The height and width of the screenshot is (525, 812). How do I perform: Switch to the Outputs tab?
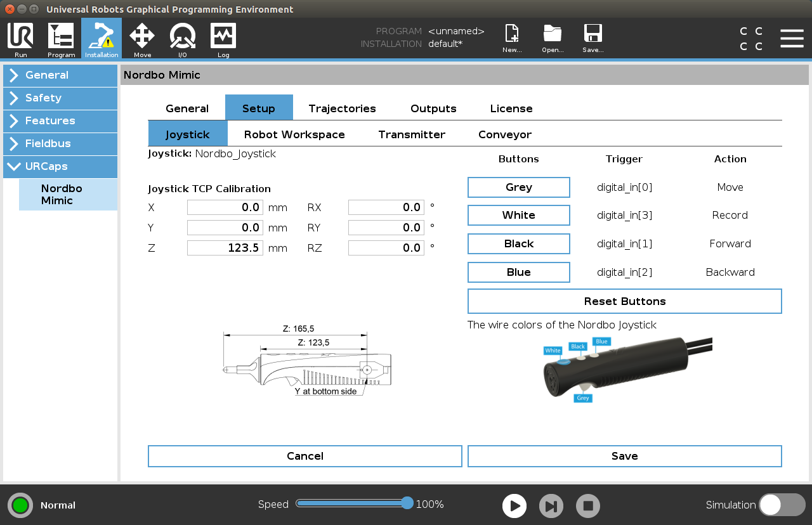[433, 108]
